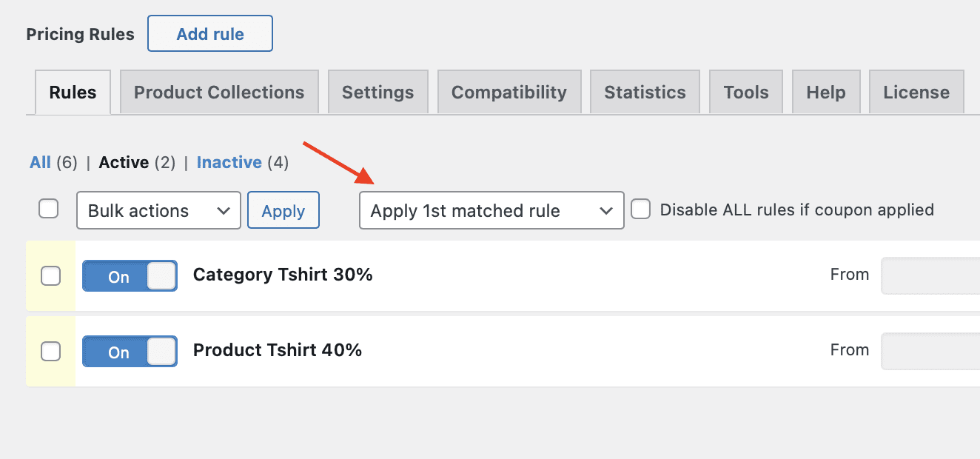Disable the Product Tshirt 40% rule

pyautogui.click(x=130, y=351)
